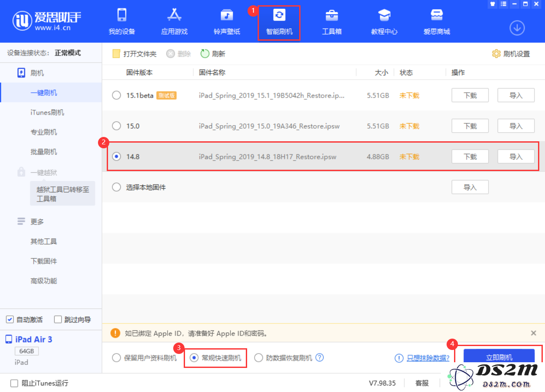Click 下载 button for 15.0 firmware
This screenshot has width=545, height=392.
pyautogui.click(x=470, y=126)
